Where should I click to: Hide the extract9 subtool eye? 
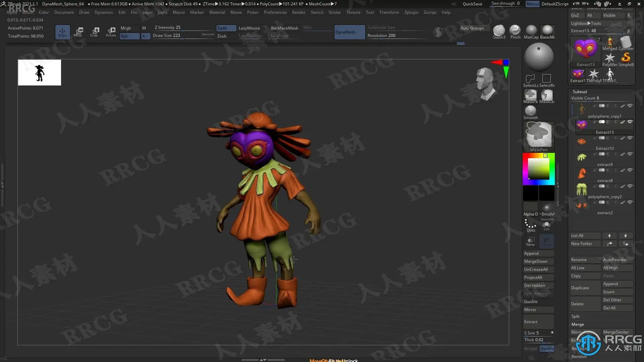[630, 154]
